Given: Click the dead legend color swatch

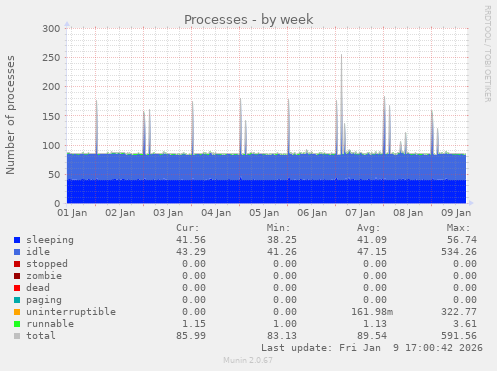Looking at the screenshot, I should (x=17, y=288).
